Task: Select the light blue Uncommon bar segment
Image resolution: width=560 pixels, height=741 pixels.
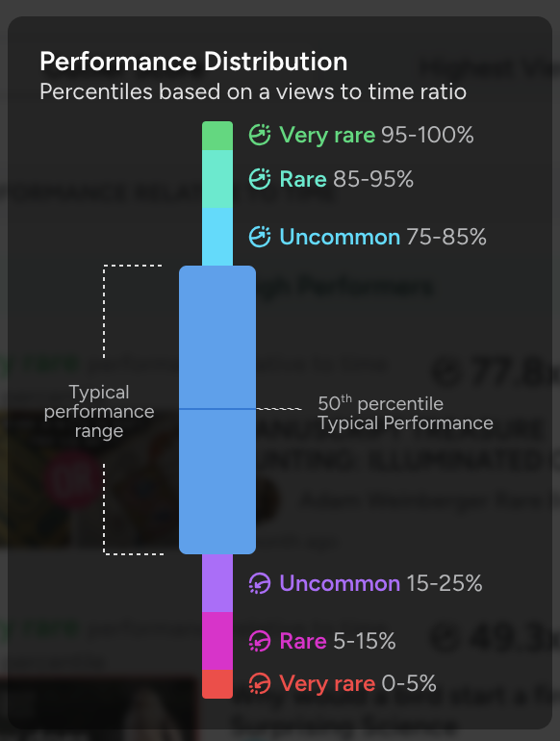Action: pos(217,237)
